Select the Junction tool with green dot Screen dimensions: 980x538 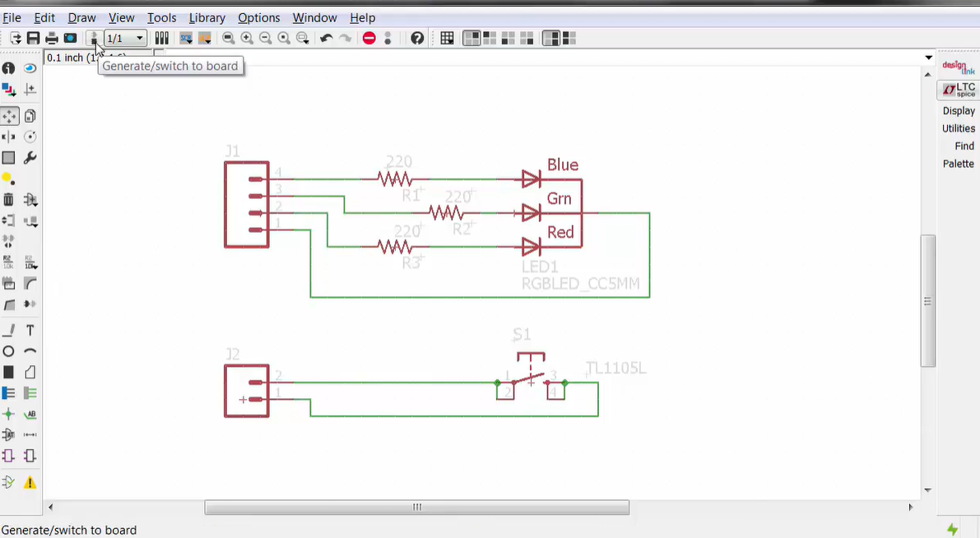pos(9,414)
